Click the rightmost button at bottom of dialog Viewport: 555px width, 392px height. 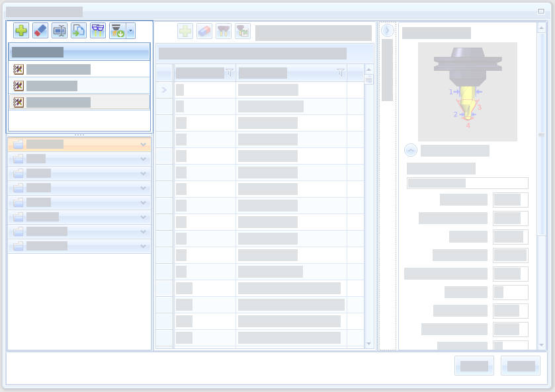[521, 366]
